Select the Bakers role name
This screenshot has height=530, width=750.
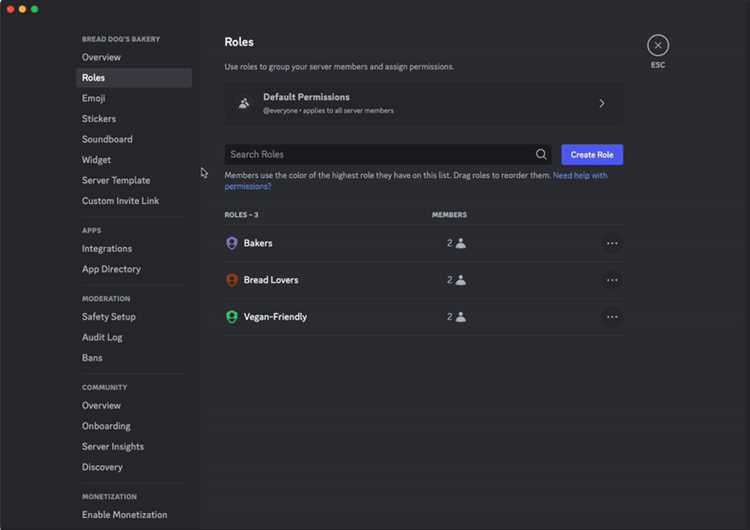tap(258, 243)
